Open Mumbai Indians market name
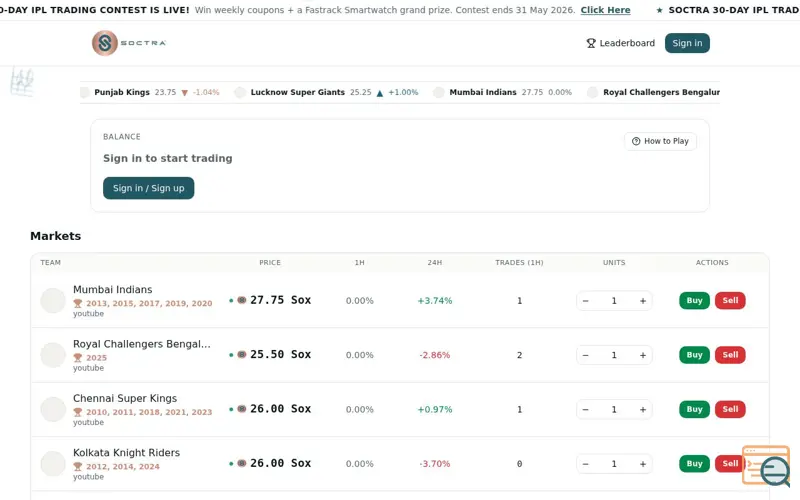 tap(113, 290)
